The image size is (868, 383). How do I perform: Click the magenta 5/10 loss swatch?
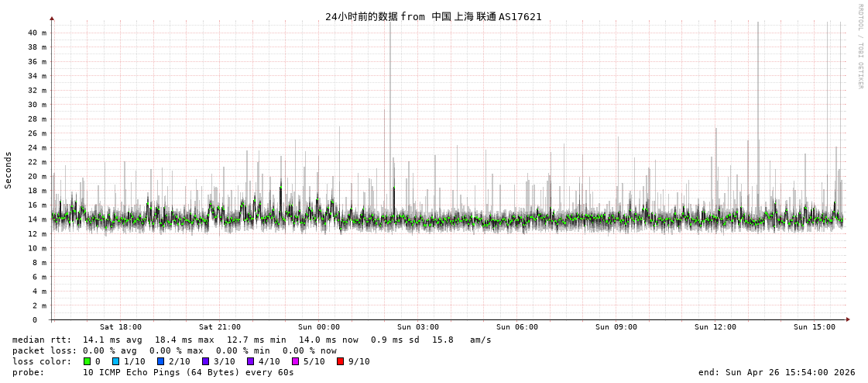295,361
